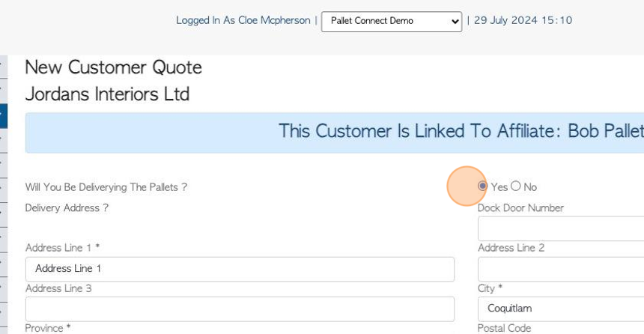Viewport: 644px width, 334px height.
Task: Click Logged In As Cloe Mcpherson text
Action: [x=243, y=20]
